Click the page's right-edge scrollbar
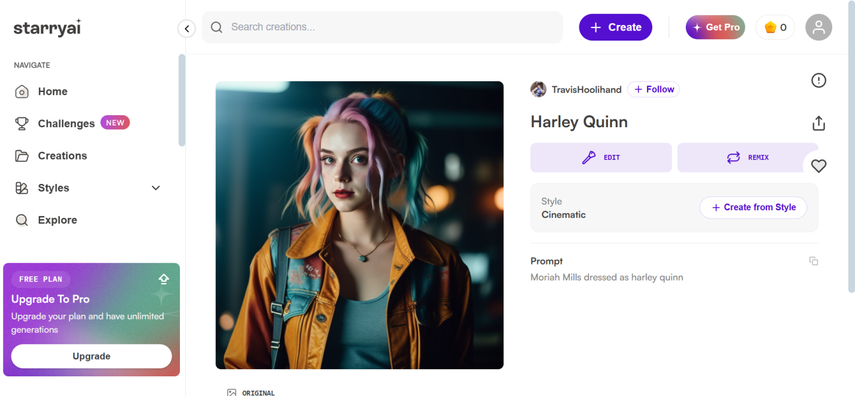Viewport: 855px width, 396px height. [x=851, y=147]
